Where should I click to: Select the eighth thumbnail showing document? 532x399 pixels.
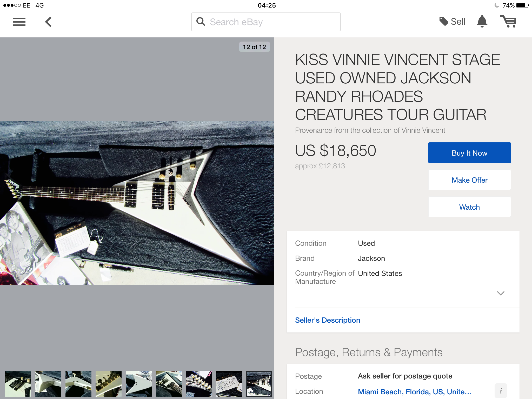pos(229,384)
